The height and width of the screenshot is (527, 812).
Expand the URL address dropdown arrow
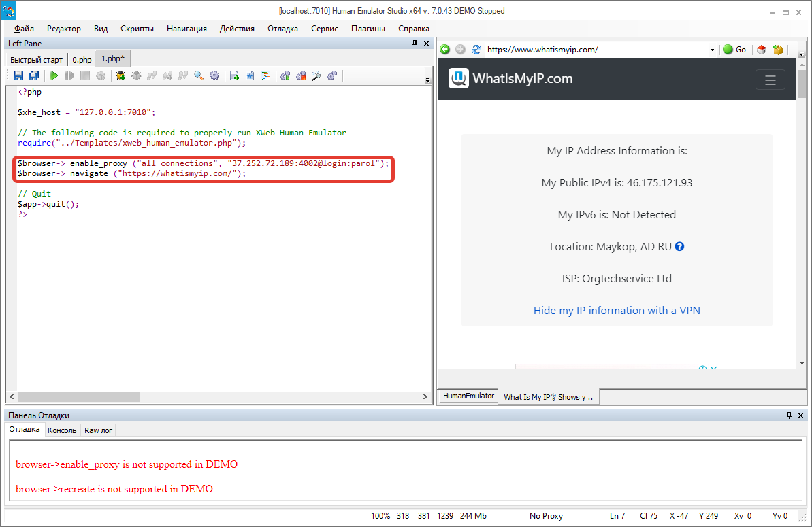click(x=712, y=50)
